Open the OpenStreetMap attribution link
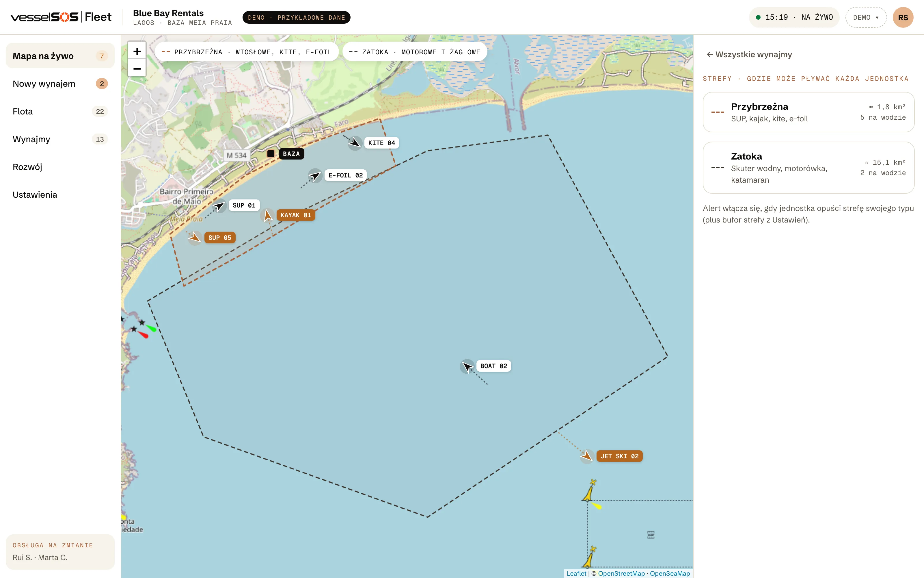The width and height of the screenshot is (924, 578). pos(621,573)
